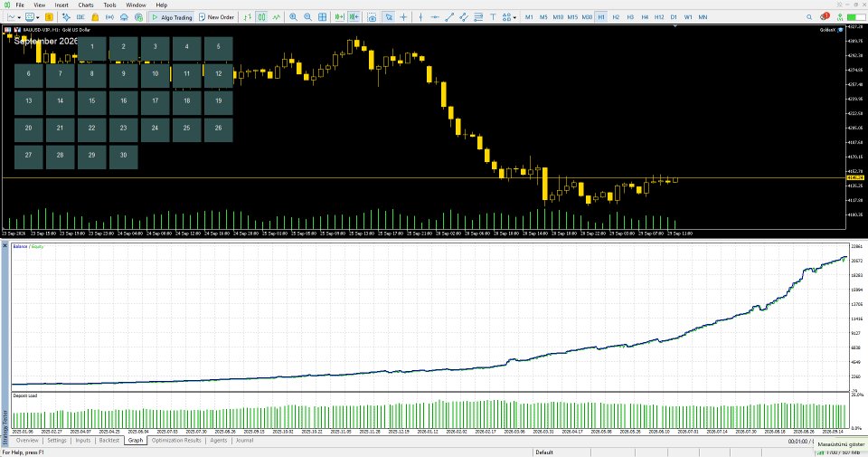Open the Optimization Results tab

coord(176,441)
